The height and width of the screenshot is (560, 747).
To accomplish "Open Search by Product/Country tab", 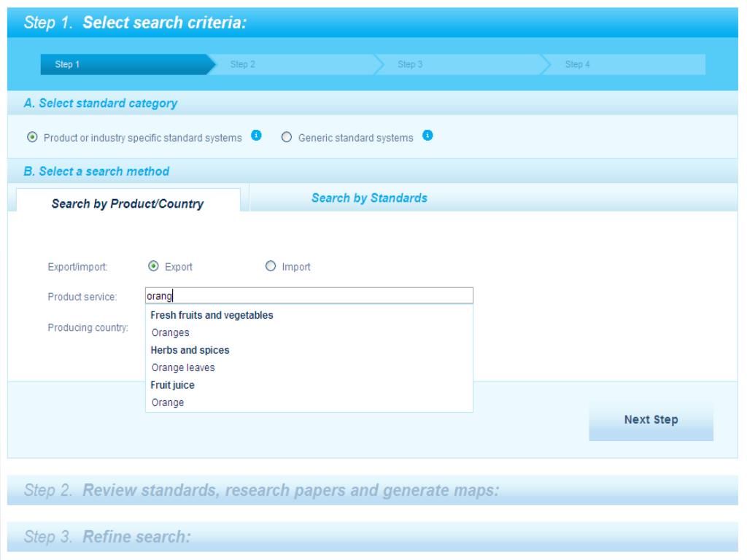I will 128,204.
